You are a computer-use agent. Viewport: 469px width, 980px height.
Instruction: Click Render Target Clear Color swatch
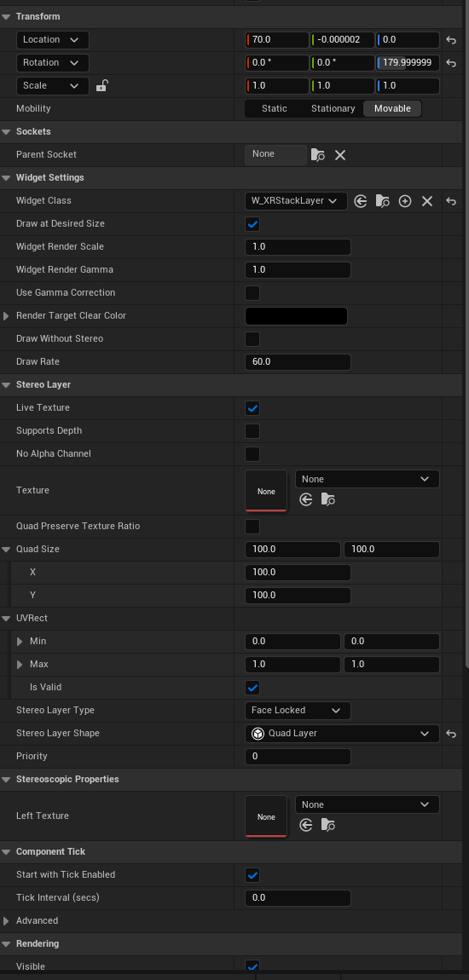click(297, 316)
